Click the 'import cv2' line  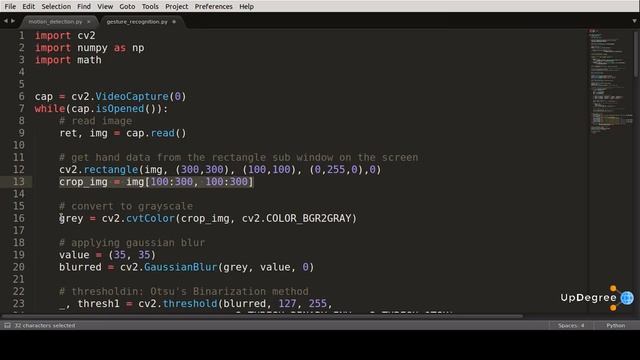click(x=65, y=36)
